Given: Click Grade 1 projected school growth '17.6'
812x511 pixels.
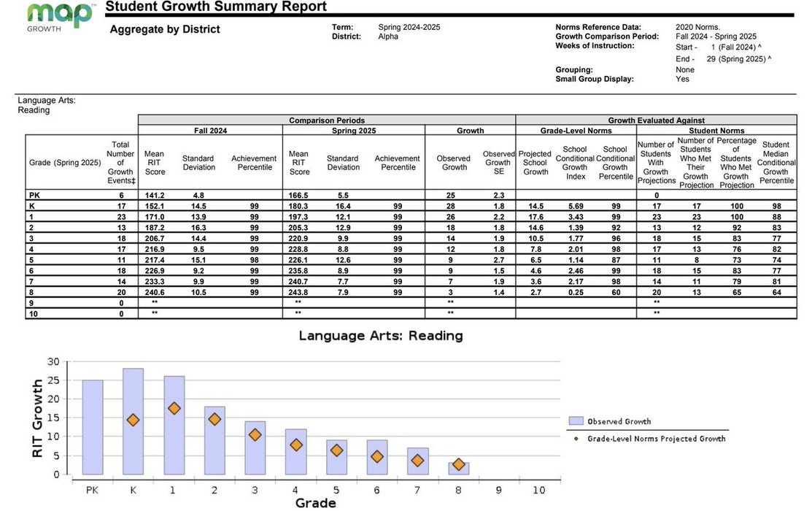Looking at the screenshot, I should click(x=536, y=217).
